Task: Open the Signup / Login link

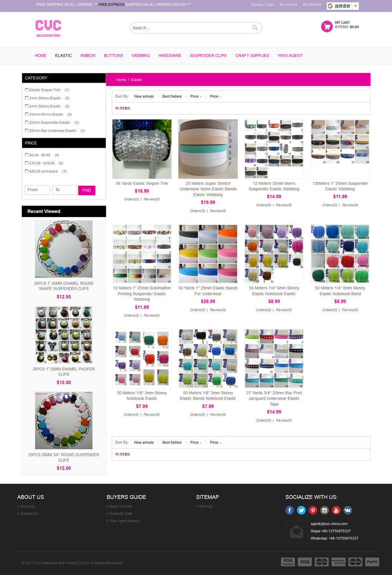Action: pyautogui.click(x=262, y=5)
